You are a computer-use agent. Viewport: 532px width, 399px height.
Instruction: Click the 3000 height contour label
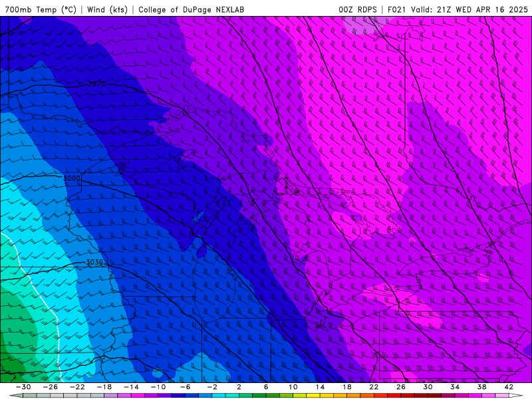(72, 178)
